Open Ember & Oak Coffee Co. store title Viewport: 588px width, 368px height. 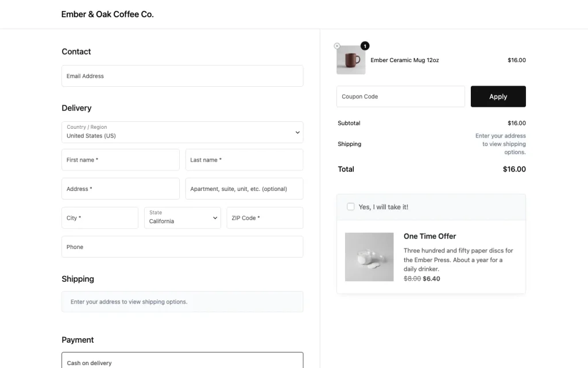coord(107,14)
